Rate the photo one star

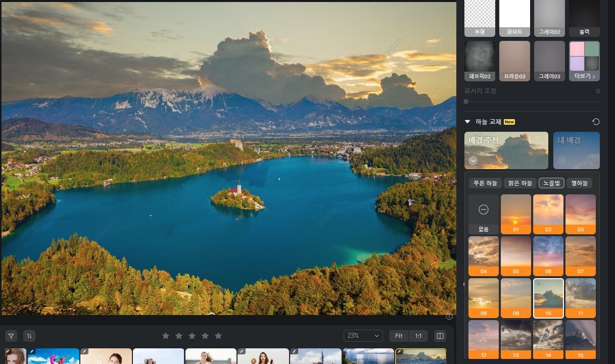pyautogui.click(x=165, y=336)
